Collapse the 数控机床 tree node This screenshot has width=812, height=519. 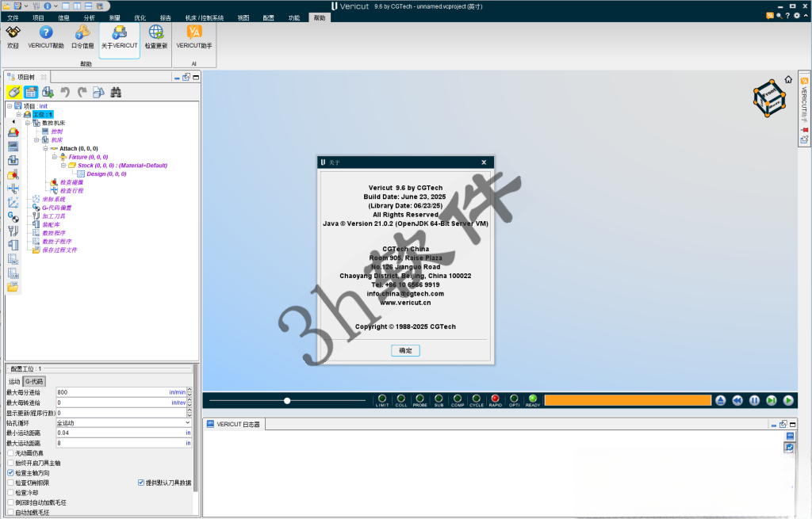[x=28, y=123]
